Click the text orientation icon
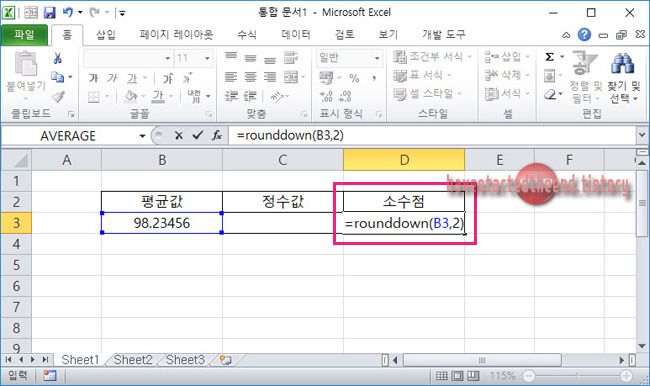The image size is (650, 386). pyautogui.click(x=277, y=97)
